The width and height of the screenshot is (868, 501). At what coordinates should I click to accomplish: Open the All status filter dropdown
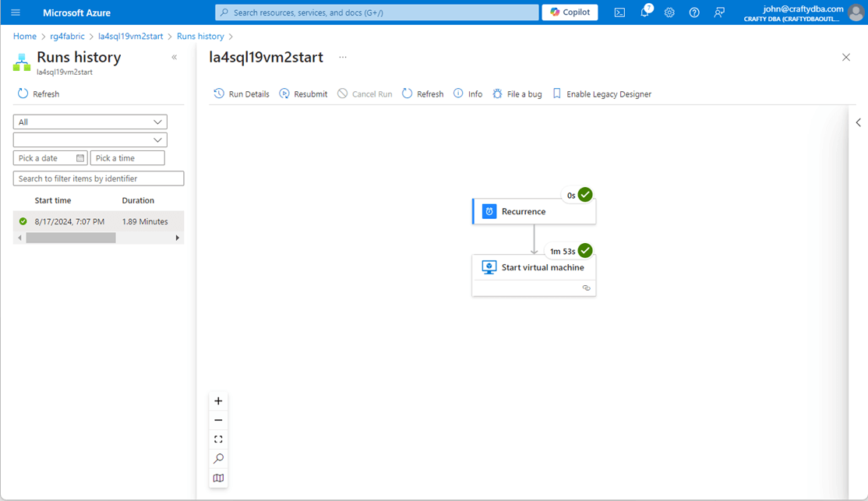point(90,122)
